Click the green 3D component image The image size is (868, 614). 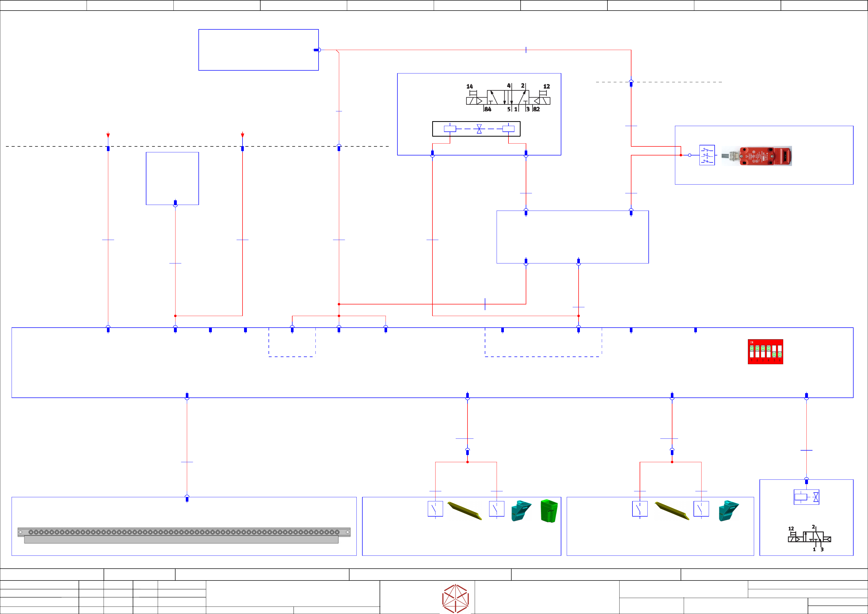549,511
